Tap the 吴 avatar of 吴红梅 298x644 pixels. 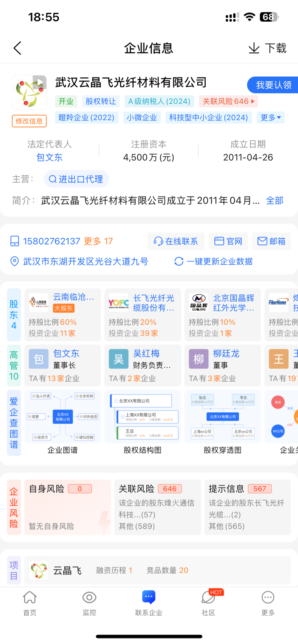tap(119, 359)
